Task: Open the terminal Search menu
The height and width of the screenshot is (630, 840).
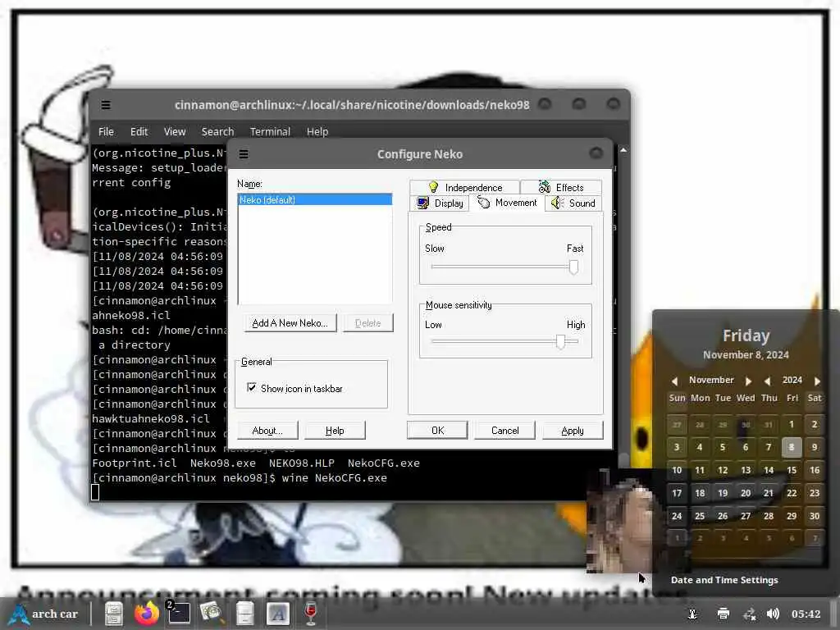Action: [x=217, y=131]
